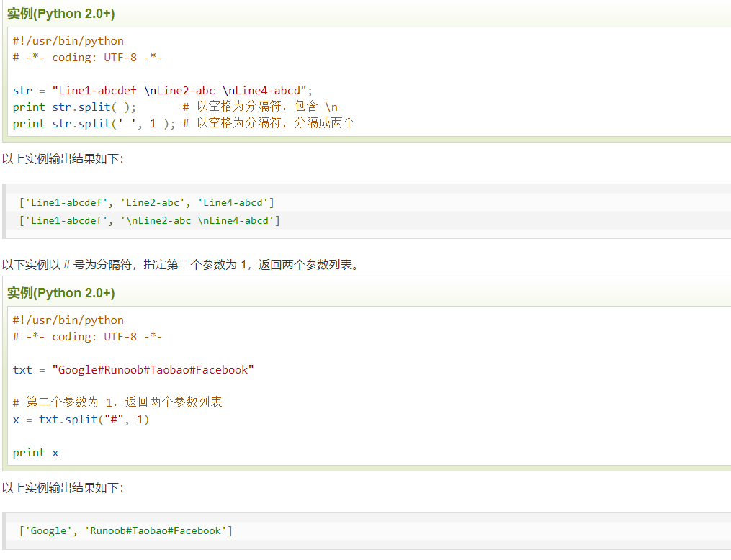Click the paragraph starting with "以下实例以 # 号为分隔符"
The image size is (731, 560).
tap(180, 264)
